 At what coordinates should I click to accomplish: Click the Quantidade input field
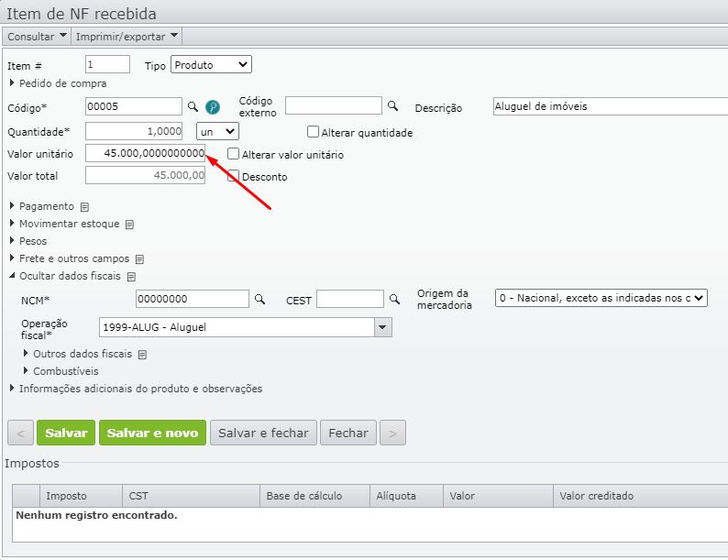pos(134,131)
